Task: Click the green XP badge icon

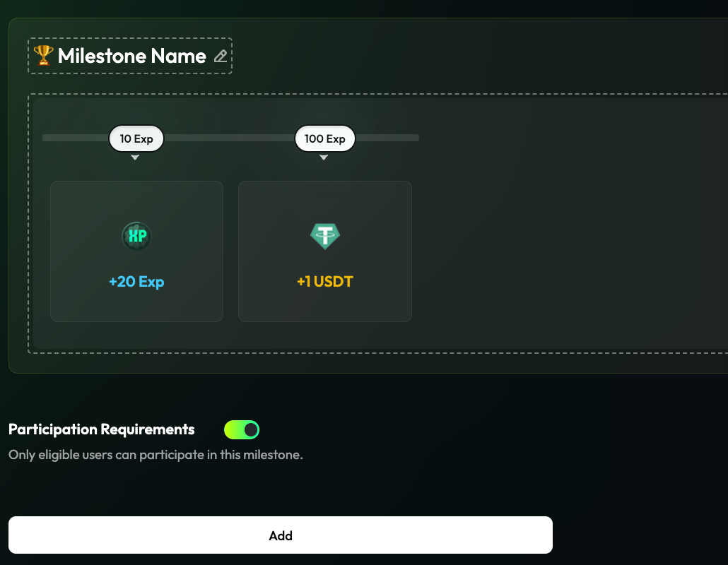Action: pos(136,236)
